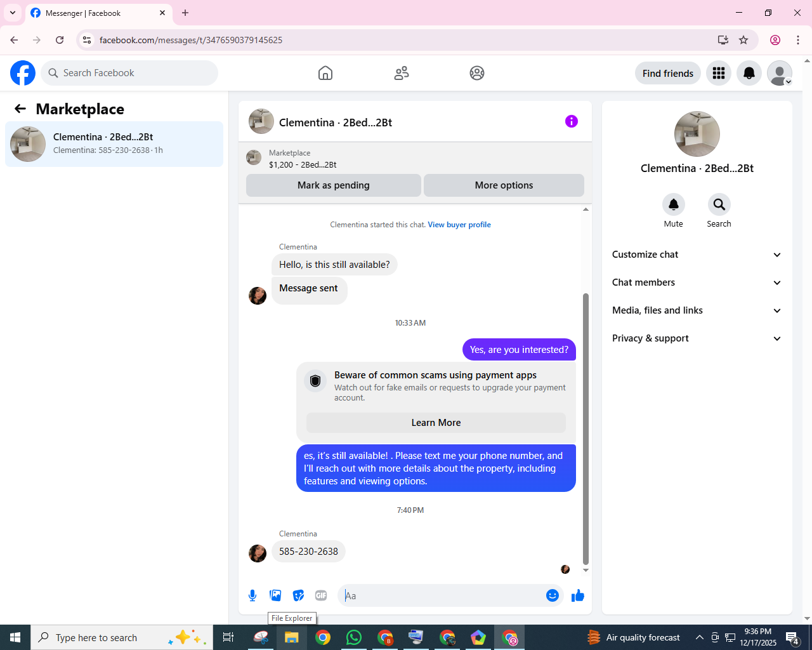
Task: Click the Find friends button
Action: [668, 74]
